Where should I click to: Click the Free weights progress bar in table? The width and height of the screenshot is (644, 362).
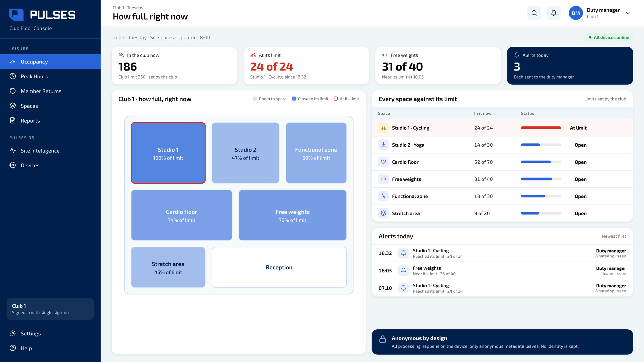click(541, 179)
